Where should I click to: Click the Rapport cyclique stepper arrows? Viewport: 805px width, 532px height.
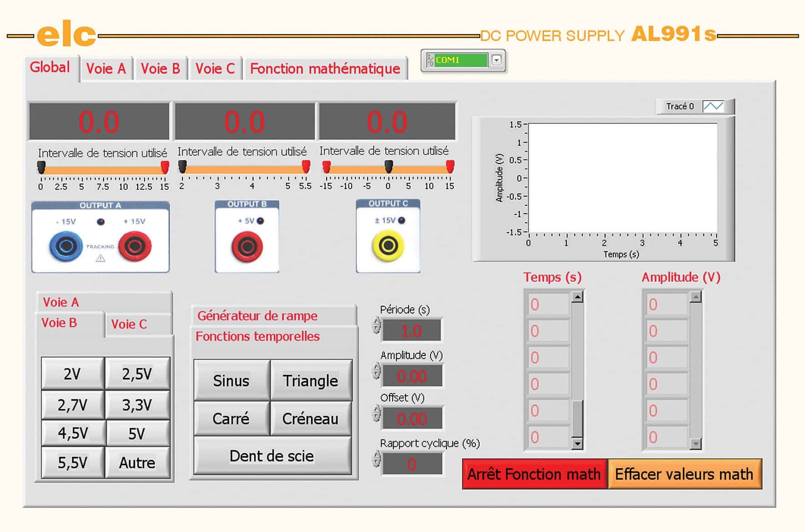[x=376, y=459]
